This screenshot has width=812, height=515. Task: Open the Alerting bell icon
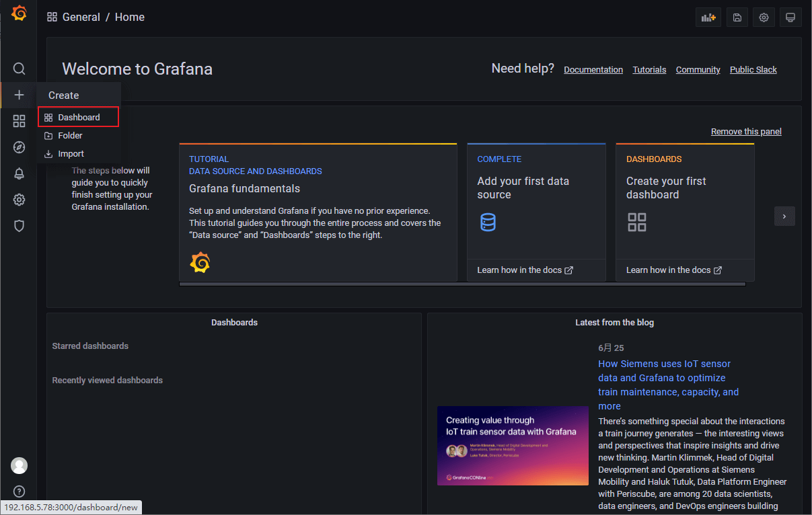coord(19,173)
